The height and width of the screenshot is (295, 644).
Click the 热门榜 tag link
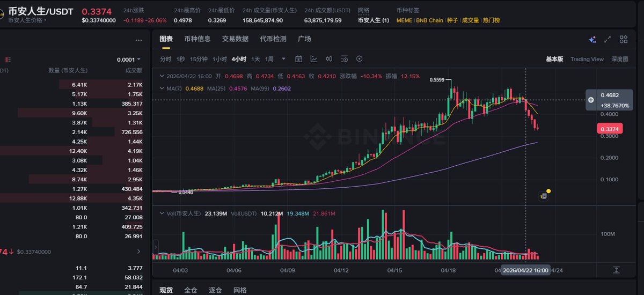(x=491, y=20)
